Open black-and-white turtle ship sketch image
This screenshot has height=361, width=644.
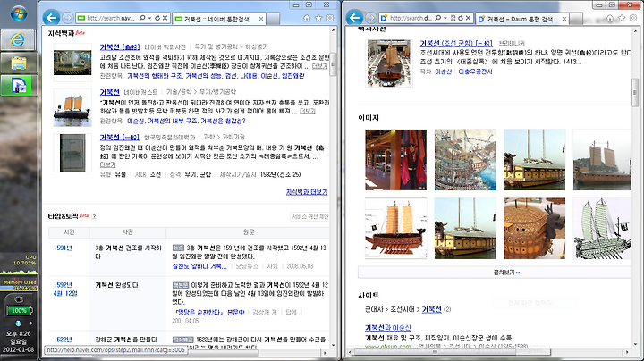click(x=602, y=228)
